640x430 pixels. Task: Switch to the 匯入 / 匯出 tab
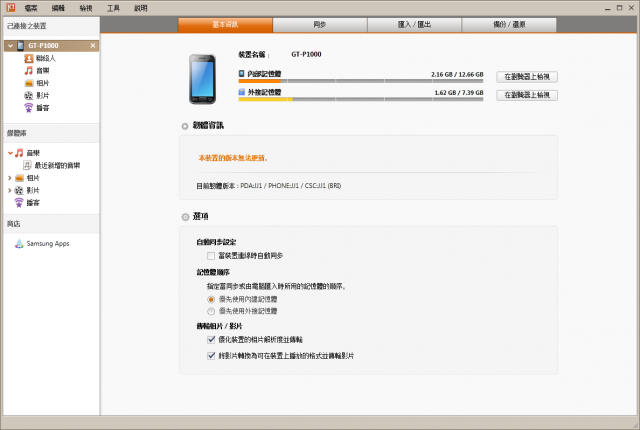coord(414,25)
